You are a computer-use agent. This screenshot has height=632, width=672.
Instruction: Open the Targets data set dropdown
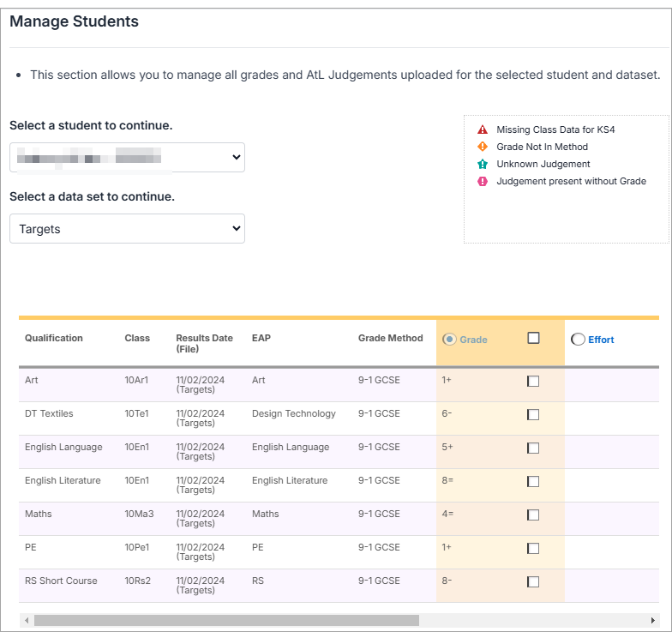(127, 229)
